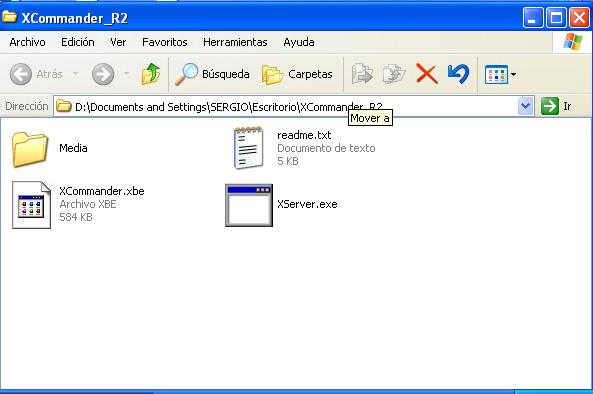Click the XCommander.xbe file name
This screenshot has height=394, width=593.
[102, 191]
